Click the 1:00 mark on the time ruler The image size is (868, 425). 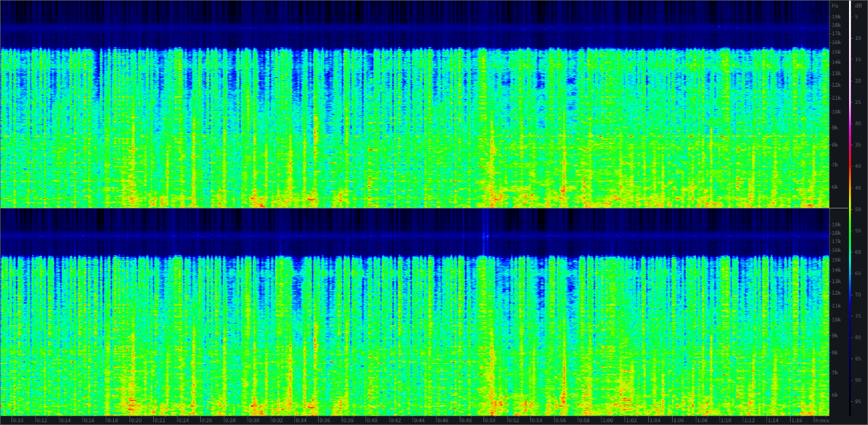(x=608, y=420)
